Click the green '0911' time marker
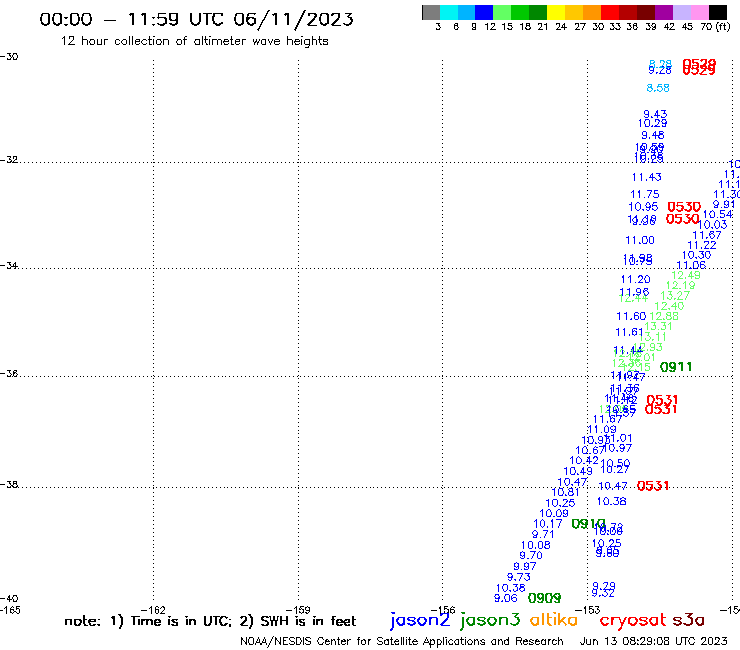740x650 pixels. [676, 367]
